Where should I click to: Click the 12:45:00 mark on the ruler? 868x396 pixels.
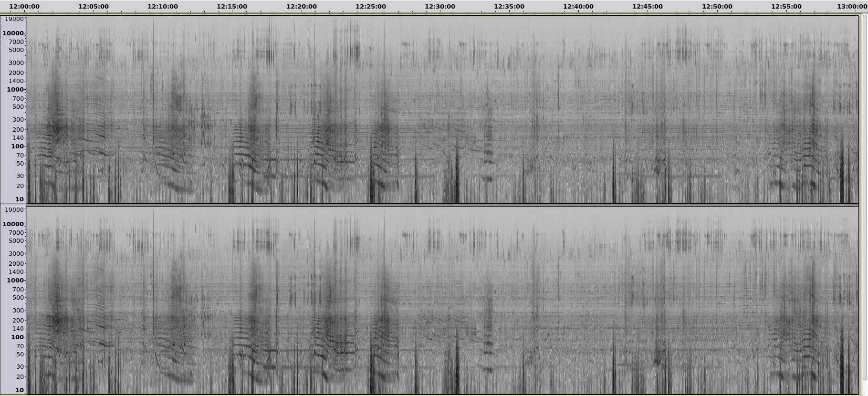coord(648,7)
